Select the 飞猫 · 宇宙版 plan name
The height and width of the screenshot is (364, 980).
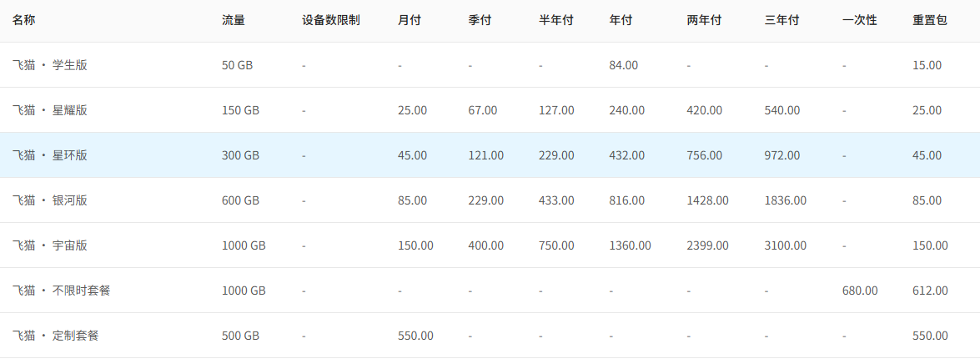(50, 245)
